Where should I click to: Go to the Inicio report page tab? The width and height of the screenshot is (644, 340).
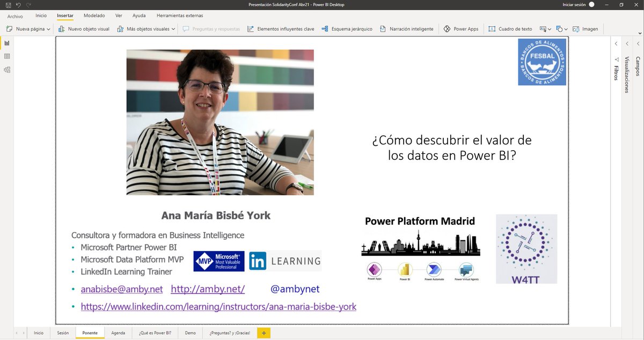click(x=39, y=333)
